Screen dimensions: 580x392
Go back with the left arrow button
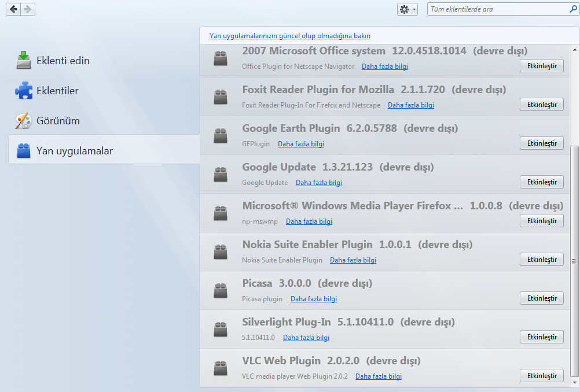(x=14, y=9)
